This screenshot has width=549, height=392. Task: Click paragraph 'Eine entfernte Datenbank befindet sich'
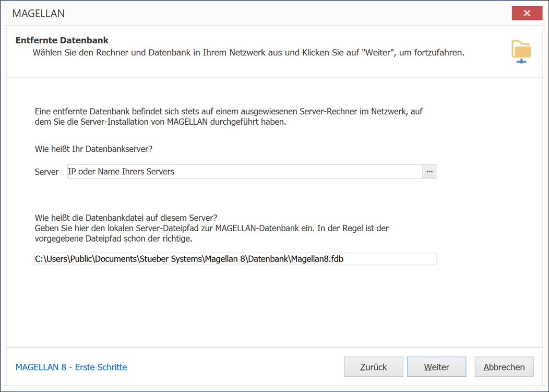point(229,116)
